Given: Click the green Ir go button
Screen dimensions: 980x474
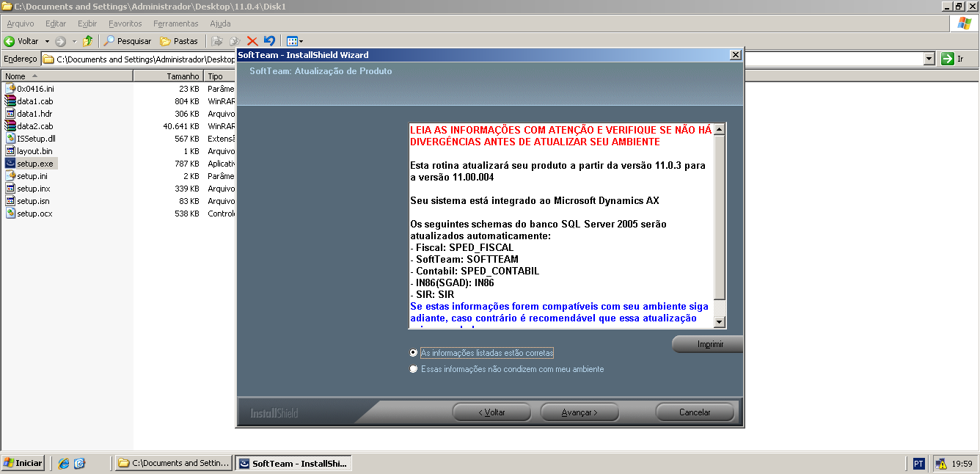Looking at the screenshot, I should [953, 59].
